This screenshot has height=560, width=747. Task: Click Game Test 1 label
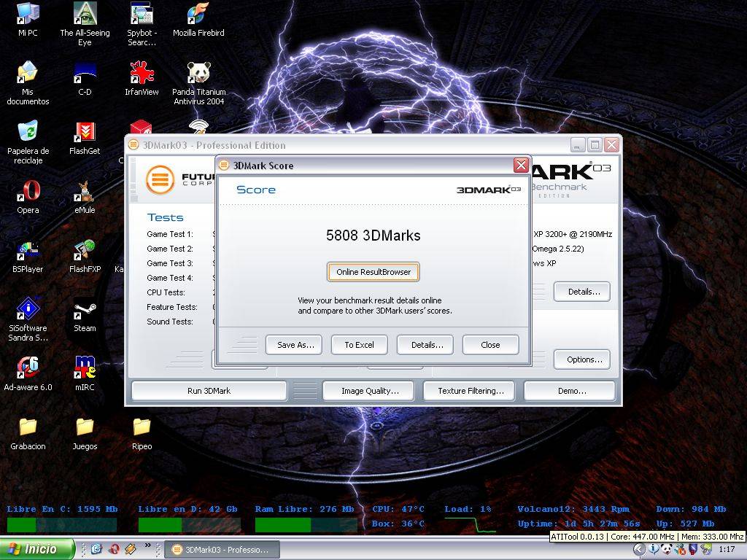click(169, 234)
